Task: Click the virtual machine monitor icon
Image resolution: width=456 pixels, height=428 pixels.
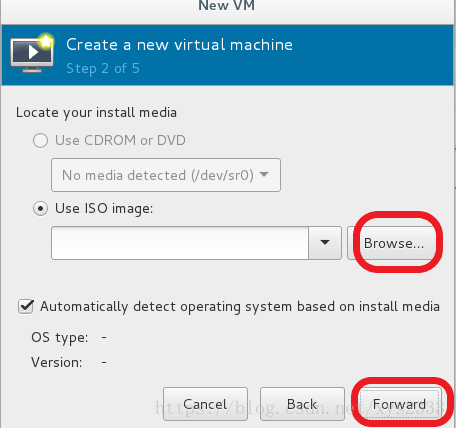Action: [32, 53]
